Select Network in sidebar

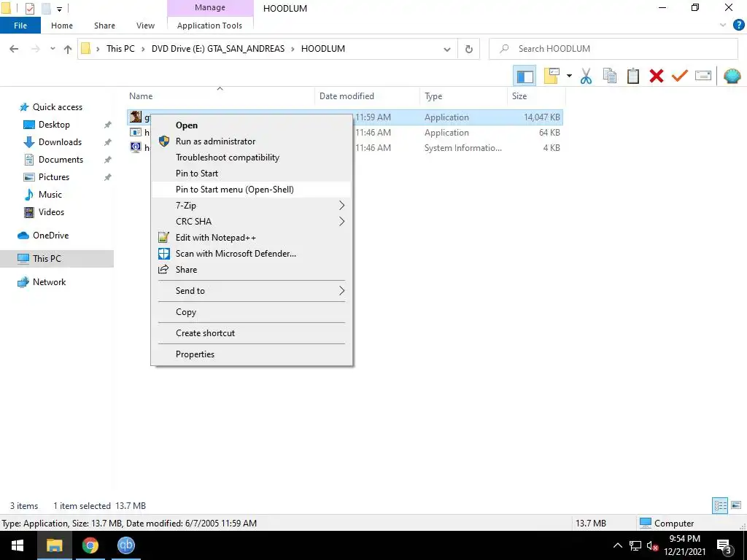[x=49, y=282]
